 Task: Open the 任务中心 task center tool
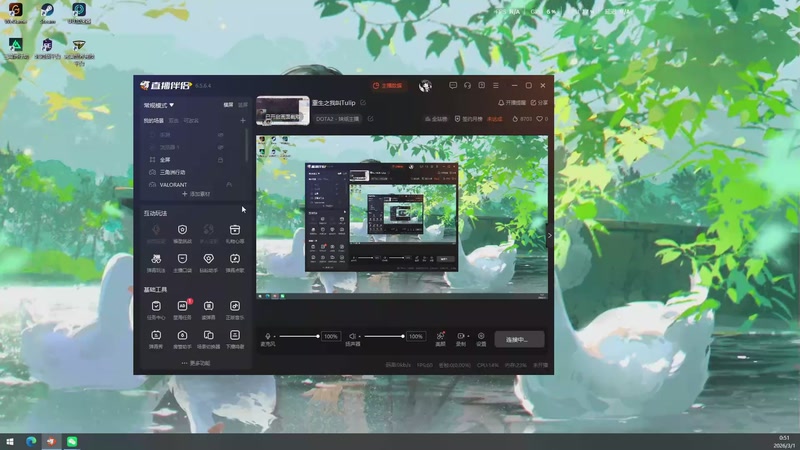point(156,310)
